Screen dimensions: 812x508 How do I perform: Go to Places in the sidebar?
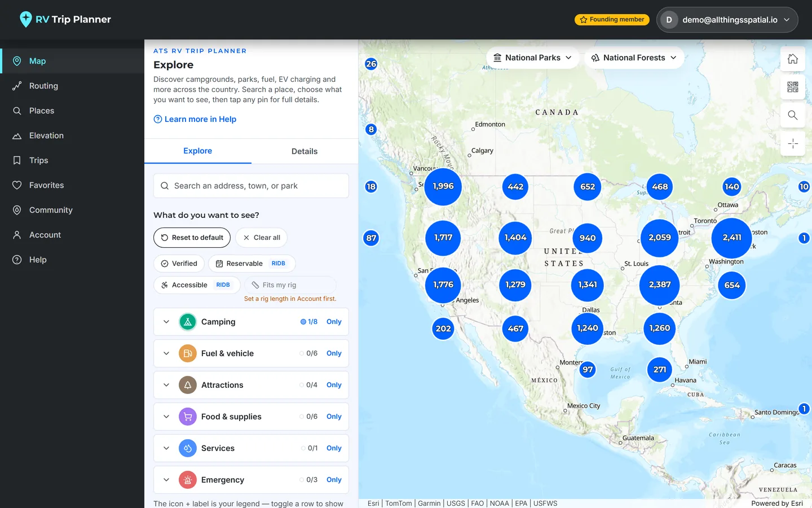pyautogui.click(x=72, y=111)
